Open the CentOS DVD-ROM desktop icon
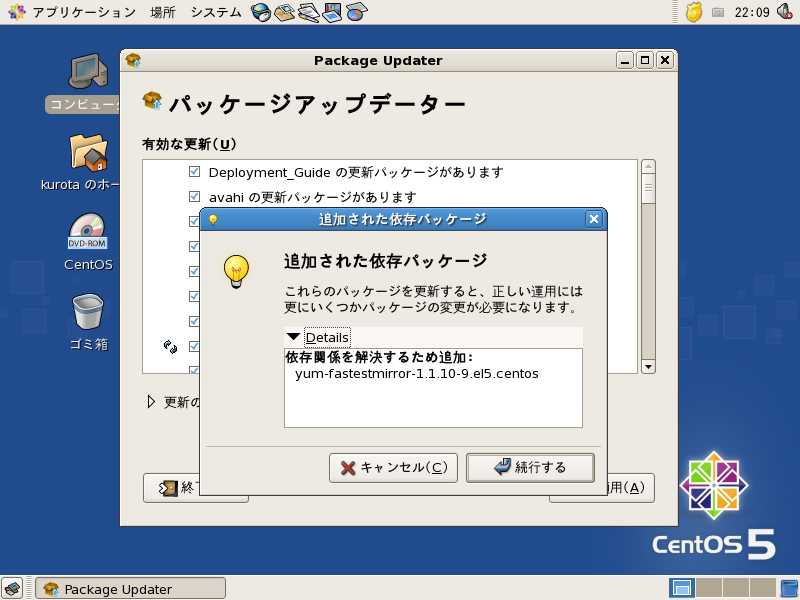Viewport: 800px width, 600px height. (x=88, y=242)
